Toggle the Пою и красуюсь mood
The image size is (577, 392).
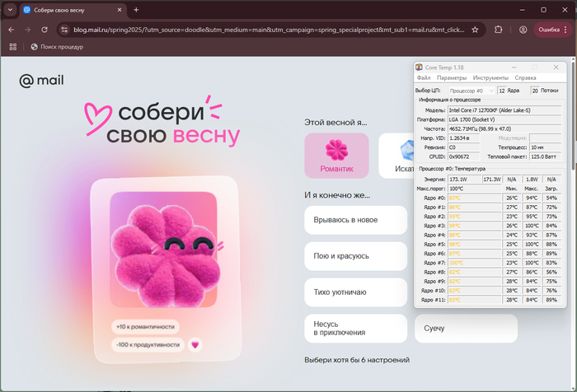click(x=355, y=256)
